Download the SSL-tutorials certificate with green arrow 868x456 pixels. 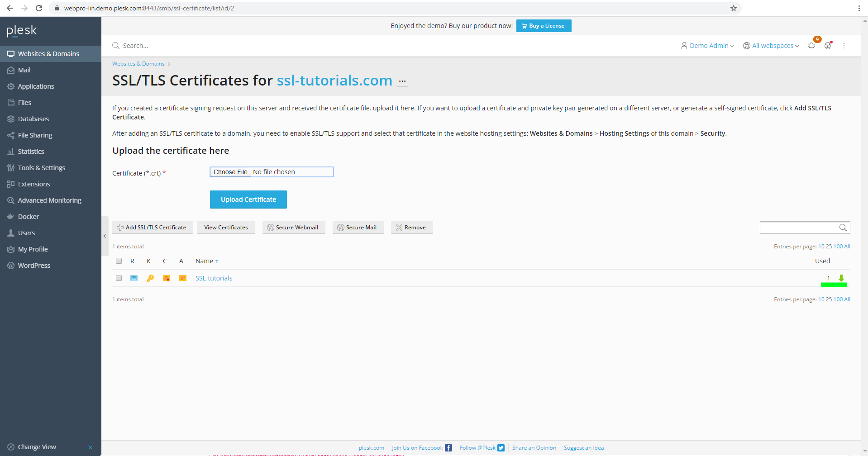point(841,278)
